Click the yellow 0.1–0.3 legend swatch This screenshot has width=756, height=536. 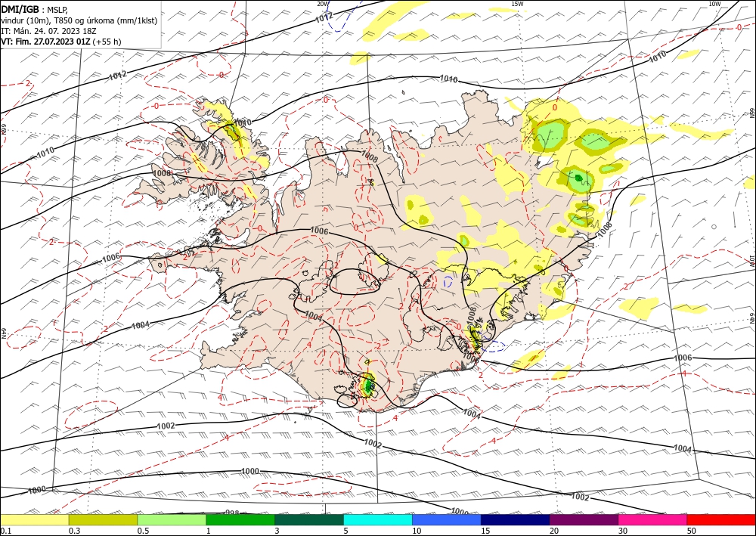34,519
